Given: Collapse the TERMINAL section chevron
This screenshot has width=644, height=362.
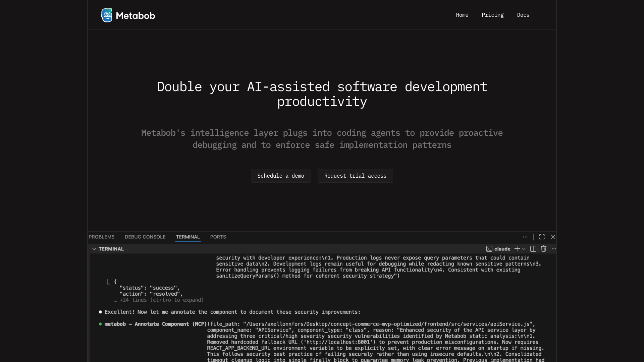Looking at the screenshot, I should click(94, 249).
